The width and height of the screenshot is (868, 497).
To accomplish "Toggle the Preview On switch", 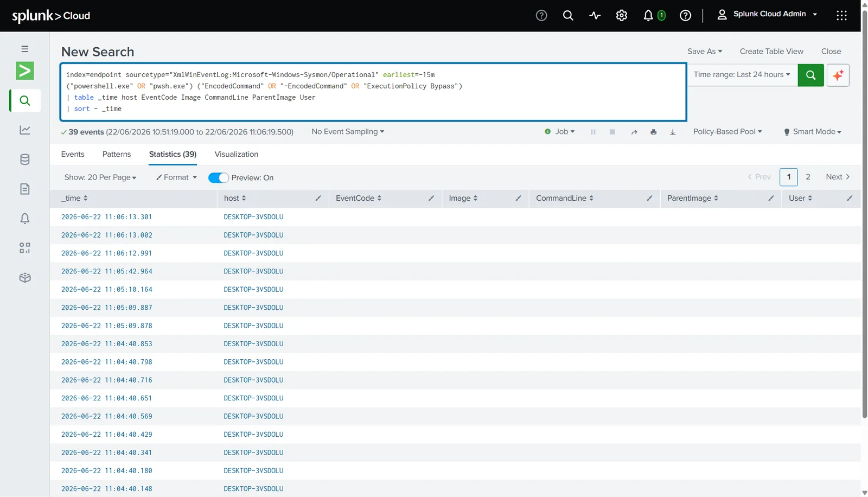I will pyautogui.click(x=219, y=178).
